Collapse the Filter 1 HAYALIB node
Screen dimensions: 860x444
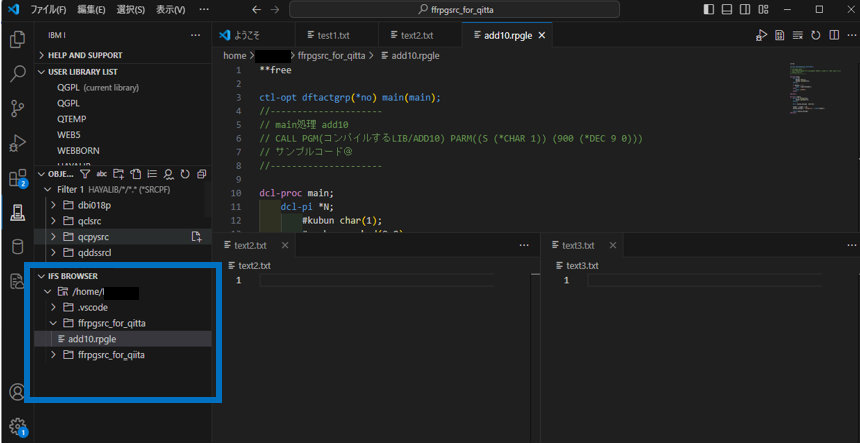(x=47, y=190)
